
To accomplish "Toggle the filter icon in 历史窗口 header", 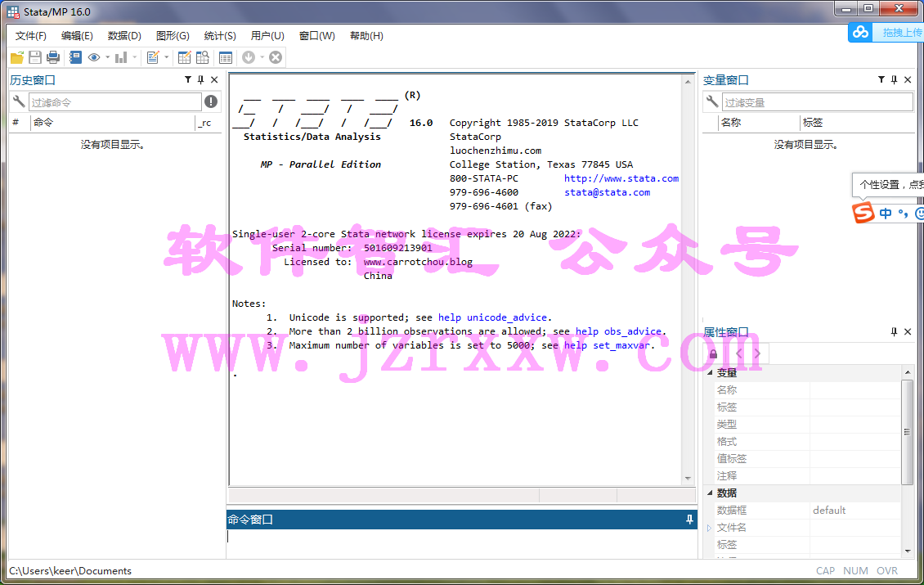I will (188, 79).
